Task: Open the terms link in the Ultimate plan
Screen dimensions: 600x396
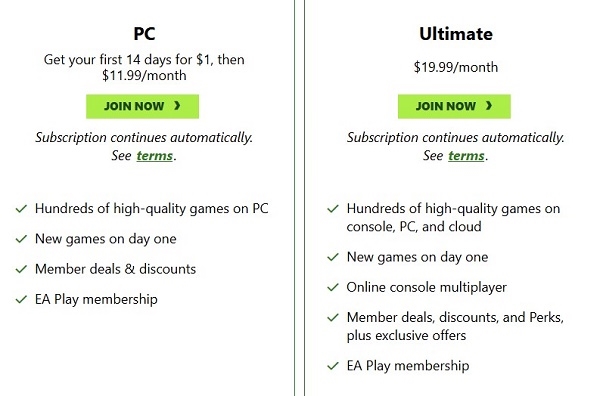Action: [x=466, y=156]
